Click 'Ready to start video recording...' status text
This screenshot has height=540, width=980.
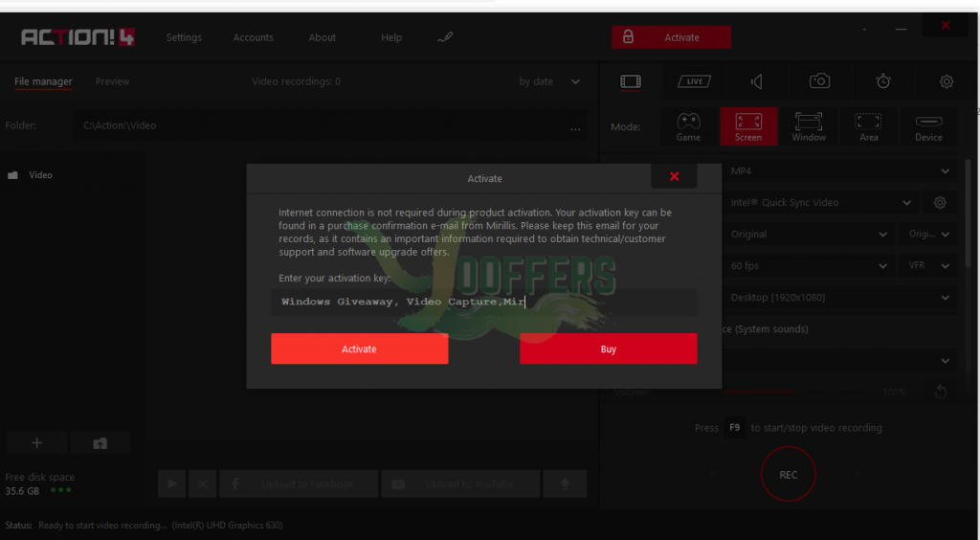point(103,525)
